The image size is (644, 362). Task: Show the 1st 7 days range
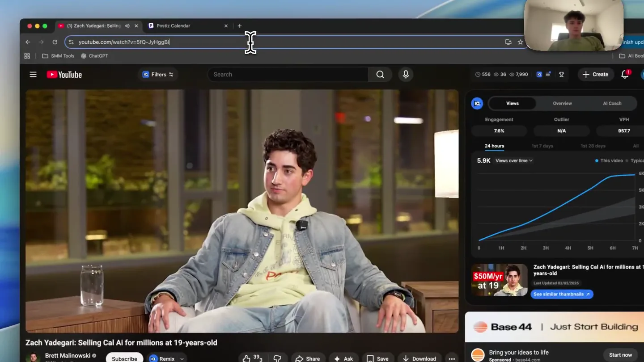542,146
